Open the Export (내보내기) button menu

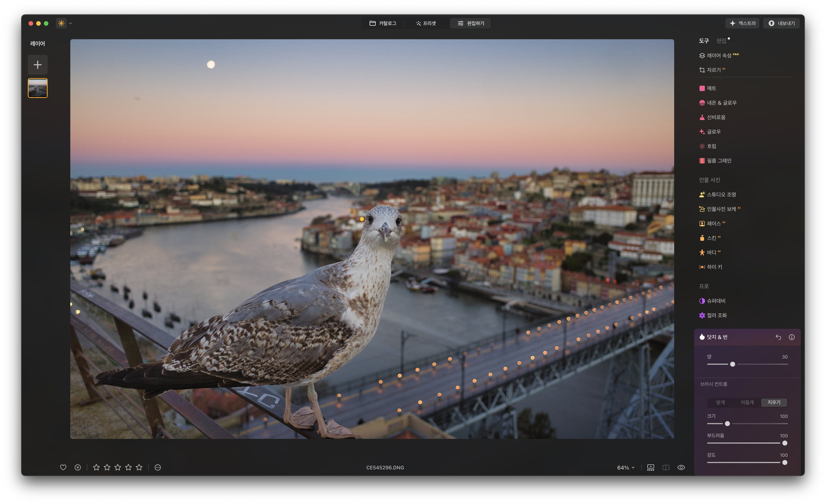click(781, 23)
